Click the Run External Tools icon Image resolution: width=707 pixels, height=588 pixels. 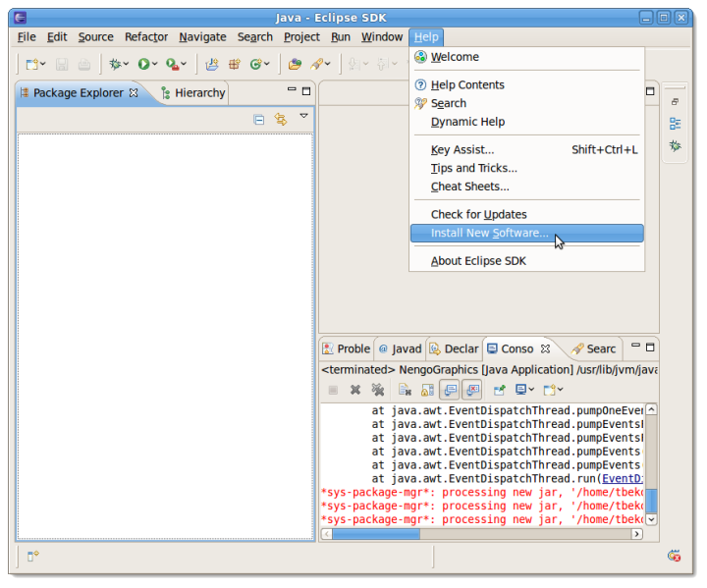[172, 65]
